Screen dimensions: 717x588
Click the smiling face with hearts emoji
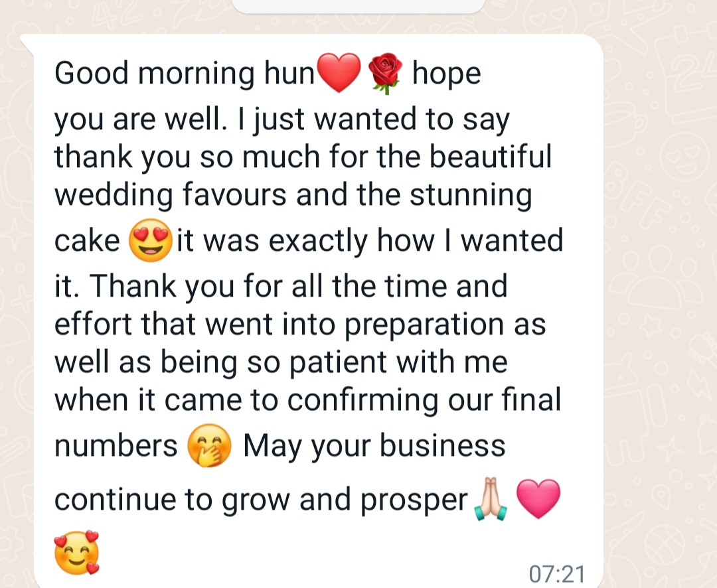pos(77,552)
